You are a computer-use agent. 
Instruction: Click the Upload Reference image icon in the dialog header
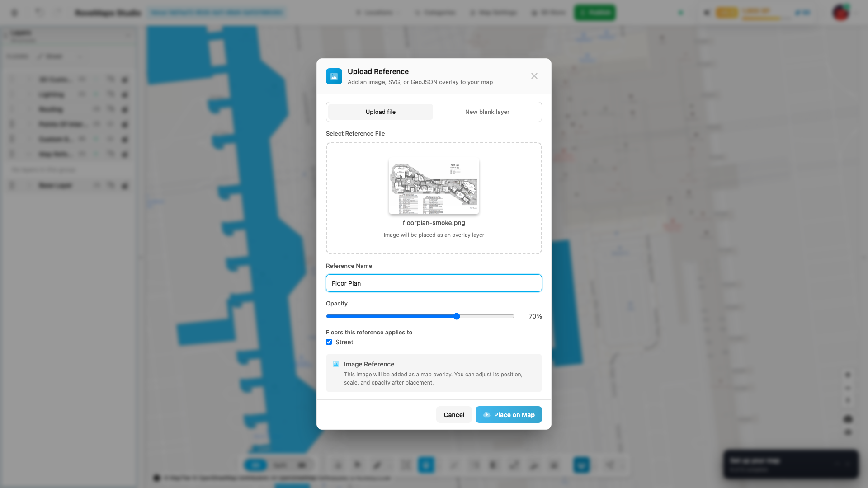334,76
